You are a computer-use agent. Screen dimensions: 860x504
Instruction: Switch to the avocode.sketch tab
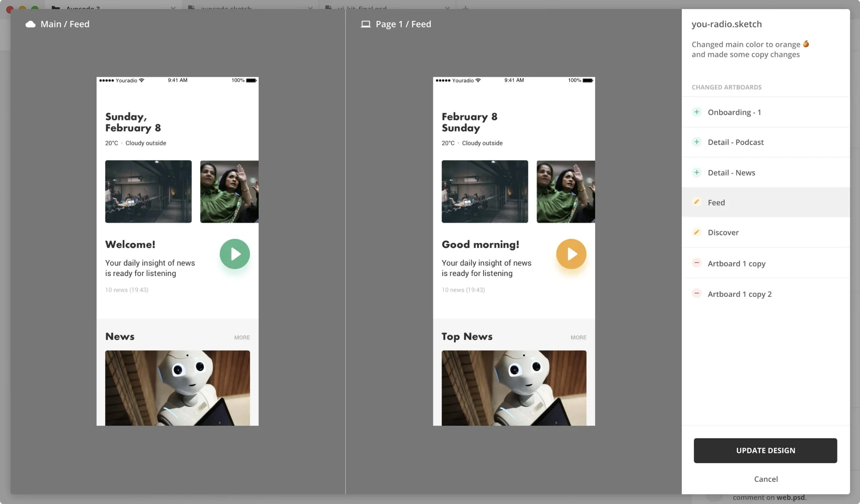227,8
